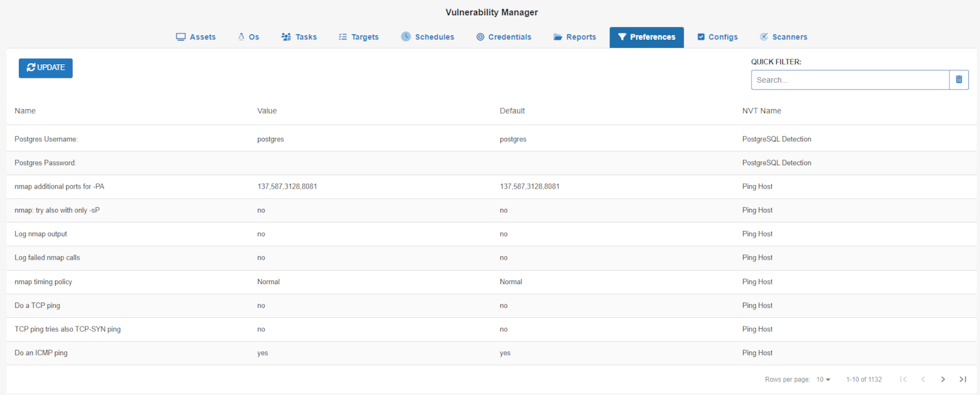Click the Value cell of Do a TCP ping

261,306
